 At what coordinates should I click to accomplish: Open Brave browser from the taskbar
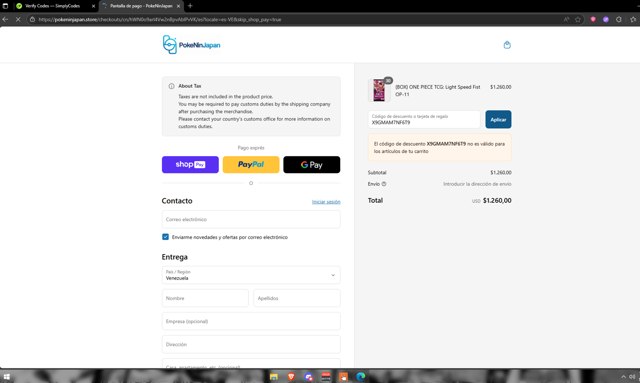point(291,376)
